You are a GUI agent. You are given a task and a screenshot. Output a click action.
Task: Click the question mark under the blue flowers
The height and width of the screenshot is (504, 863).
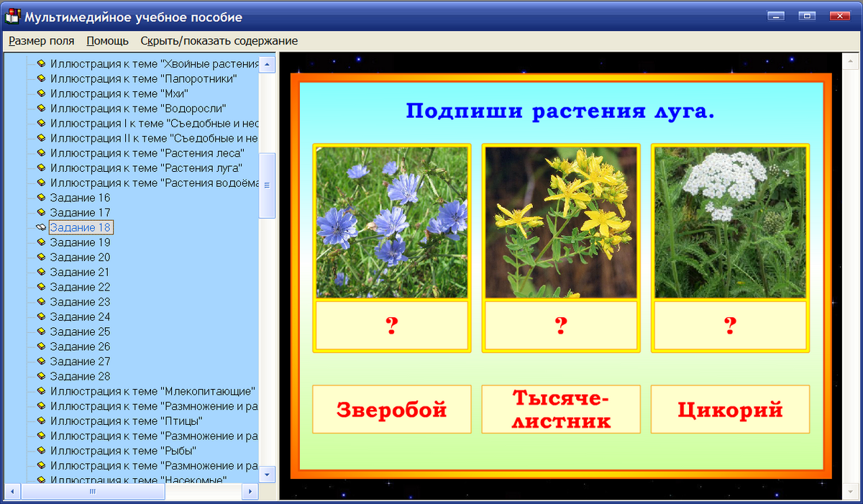click(391, 325)
